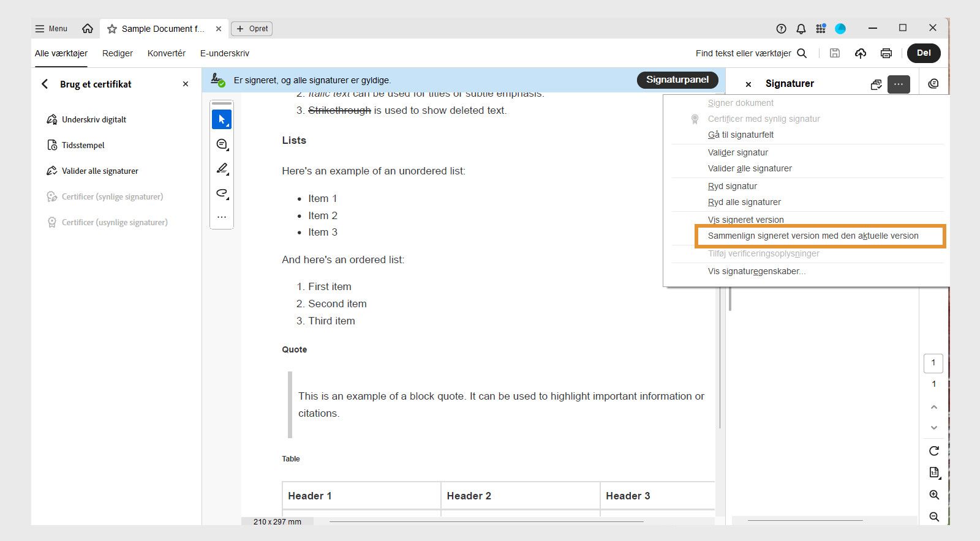The width and height of the screenshot is (980, 541).
Task: Open more tools ellipsis in quick toolbar
Action: tap(222, 217)
